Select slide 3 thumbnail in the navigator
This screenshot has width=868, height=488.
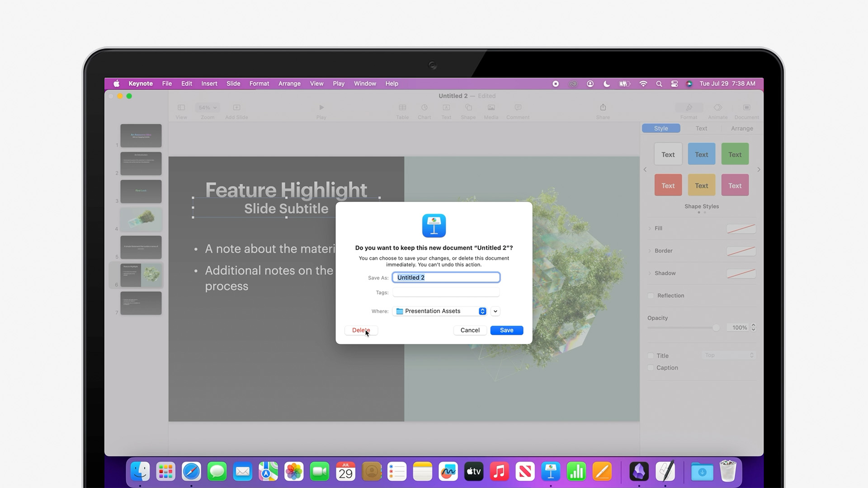(141, 192)
